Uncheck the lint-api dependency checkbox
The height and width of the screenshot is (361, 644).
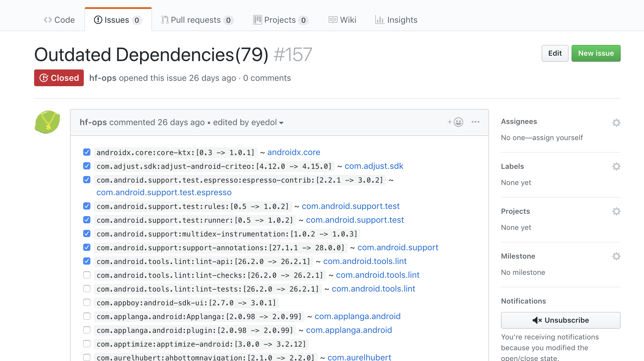(87, 261)
